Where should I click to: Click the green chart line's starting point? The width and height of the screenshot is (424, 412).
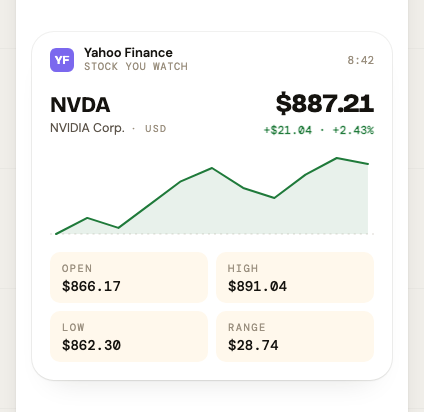click(56, 234)
